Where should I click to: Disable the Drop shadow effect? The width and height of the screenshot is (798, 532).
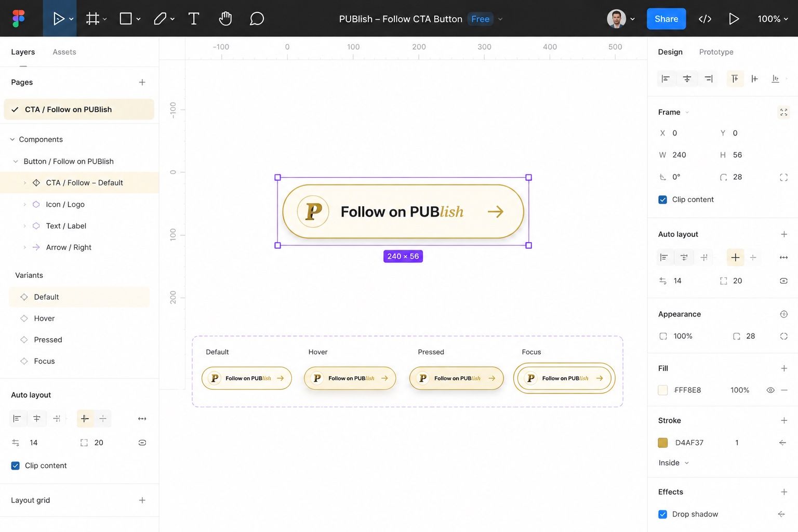[x=662, y=514]
